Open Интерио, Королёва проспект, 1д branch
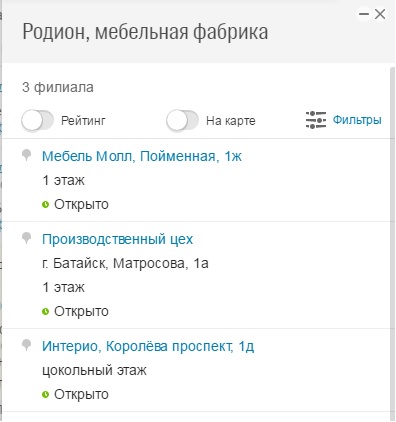Screen dimensions: 396x422 pyautogui.click(x=148, y=346)
